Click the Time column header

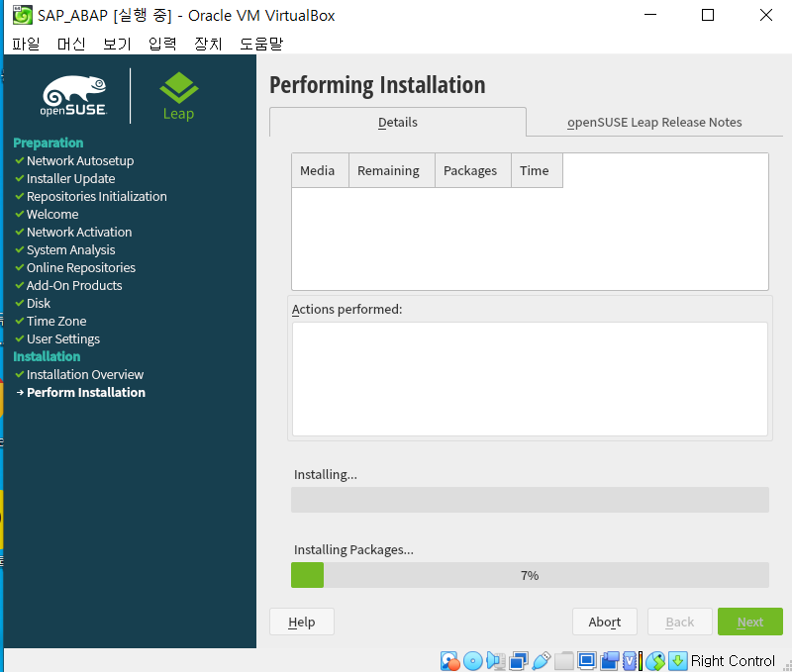(x=537, y=170)
